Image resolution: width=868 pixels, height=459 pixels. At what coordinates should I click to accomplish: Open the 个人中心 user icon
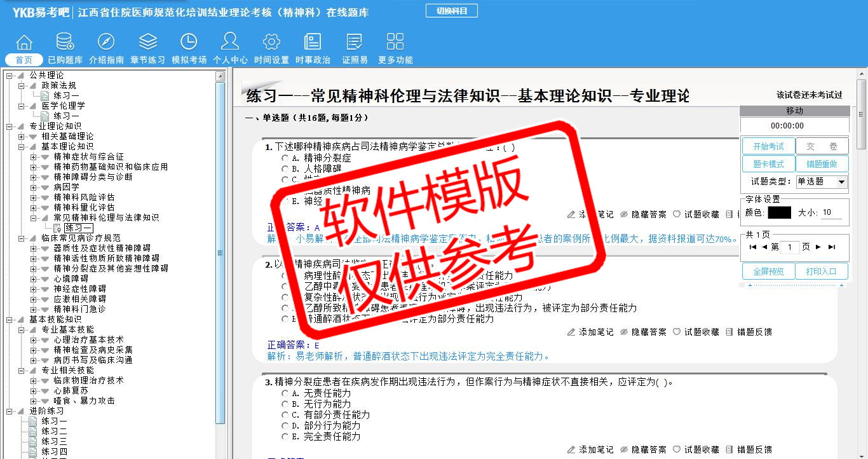230,43
